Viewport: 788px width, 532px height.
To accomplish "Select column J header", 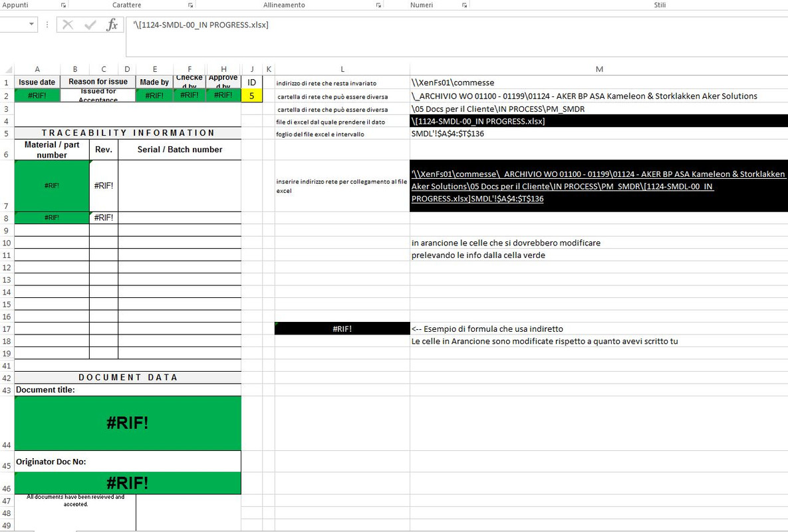I will coord(252,69).
